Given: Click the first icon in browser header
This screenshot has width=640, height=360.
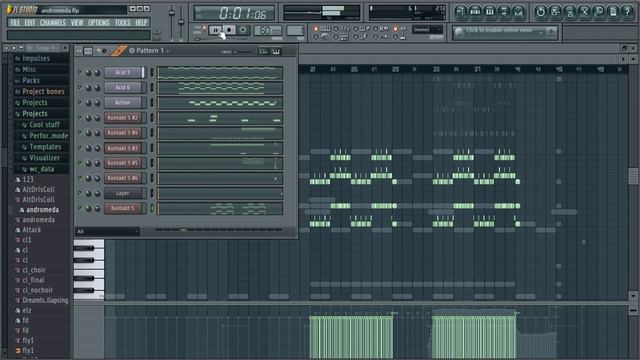Looking at the screenshot, I should [6, 48].
